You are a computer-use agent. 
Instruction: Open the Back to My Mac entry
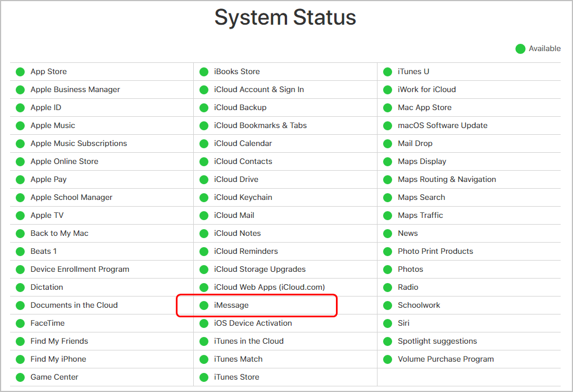click(x=60, y=234)
